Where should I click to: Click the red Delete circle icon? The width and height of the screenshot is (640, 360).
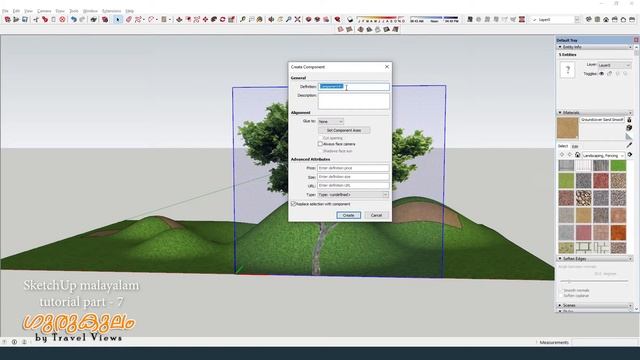point(62,19)
